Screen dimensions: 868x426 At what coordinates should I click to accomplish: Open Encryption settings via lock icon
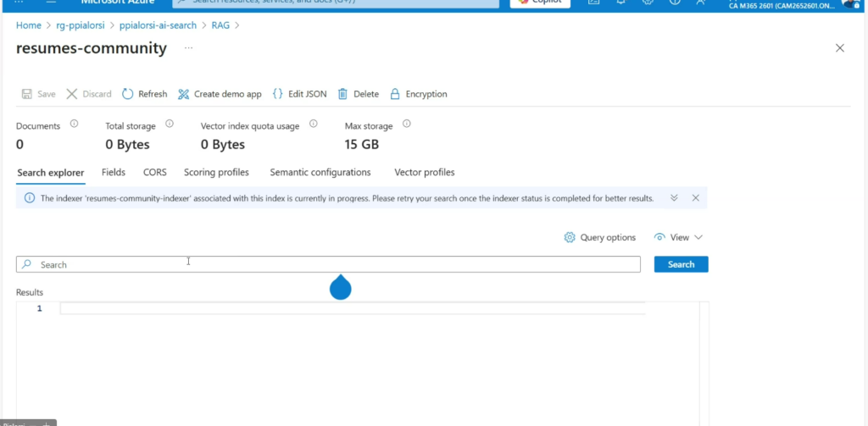(x=395, y=94)
